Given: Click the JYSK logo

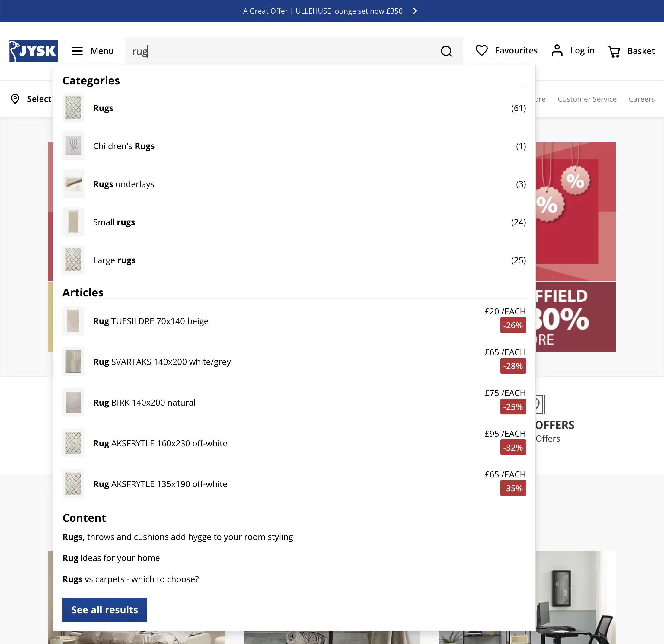Looking at the screenshot, I should 34,51.
